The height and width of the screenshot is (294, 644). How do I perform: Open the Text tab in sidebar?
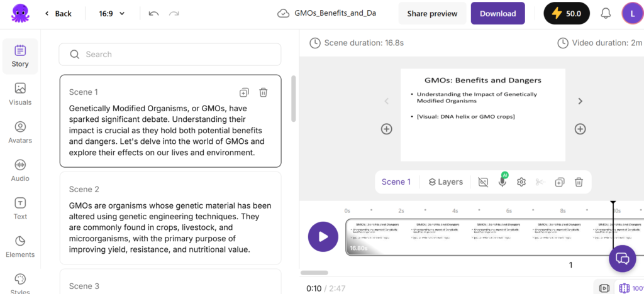tap(20, 209)
